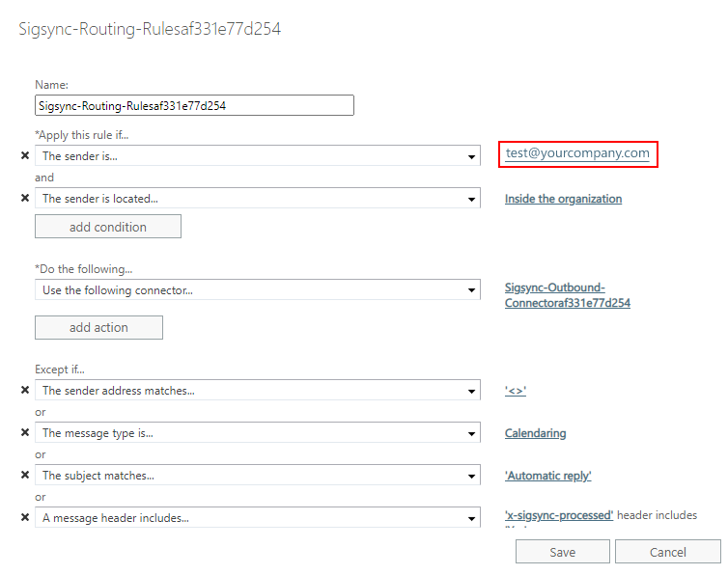Delete the 'message type is' exception
Image resolution: width=728 pixels, height=575 pixels.
(x=25, y=433)
